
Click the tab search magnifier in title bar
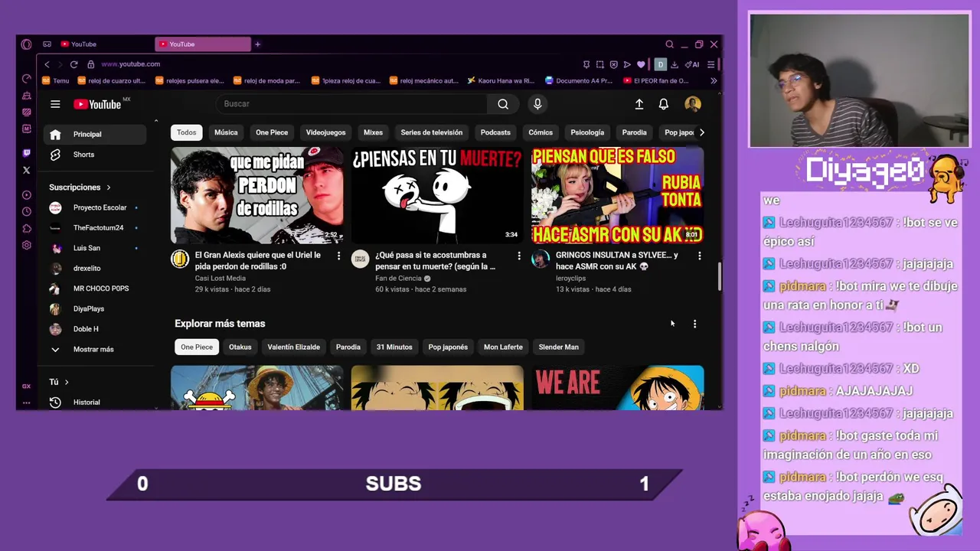[669, 44]
